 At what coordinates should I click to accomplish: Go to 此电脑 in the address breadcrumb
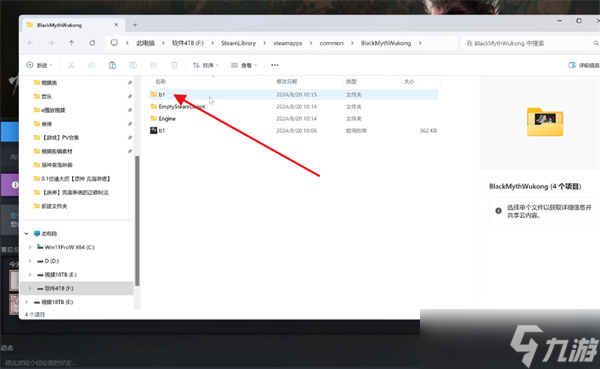coord(145,43)
